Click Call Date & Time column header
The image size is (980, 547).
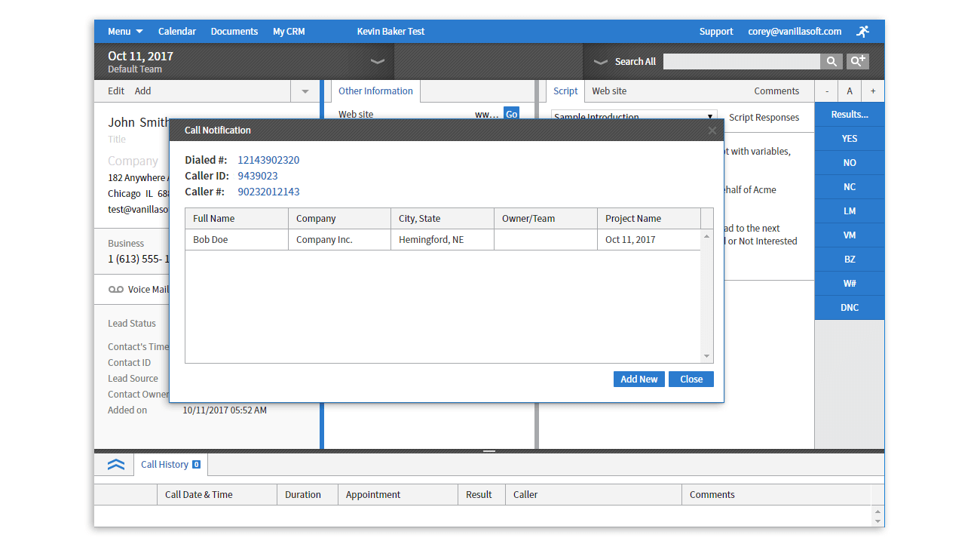click(216, 495)
